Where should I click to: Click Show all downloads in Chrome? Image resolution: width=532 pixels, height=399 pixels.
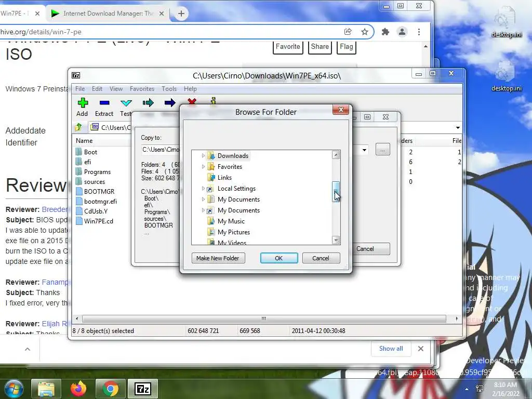pos(391,349)
